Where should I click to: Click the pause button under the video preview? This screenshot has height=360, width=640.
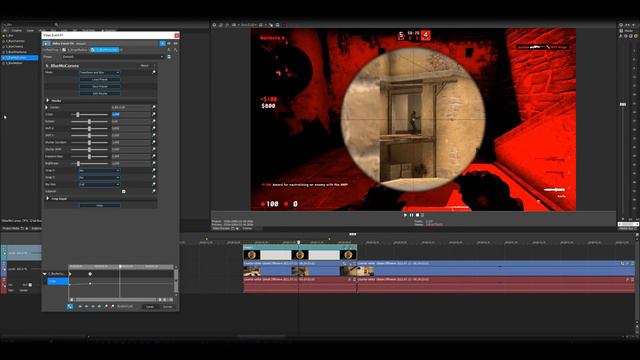[411, 215]
